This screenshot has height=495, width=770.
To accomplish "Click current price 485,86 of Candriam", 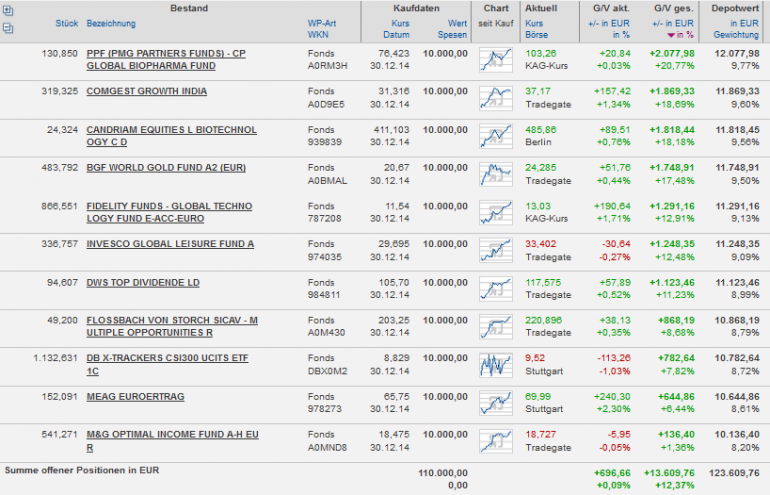I will pyautogui.click(x=541, y=130).
